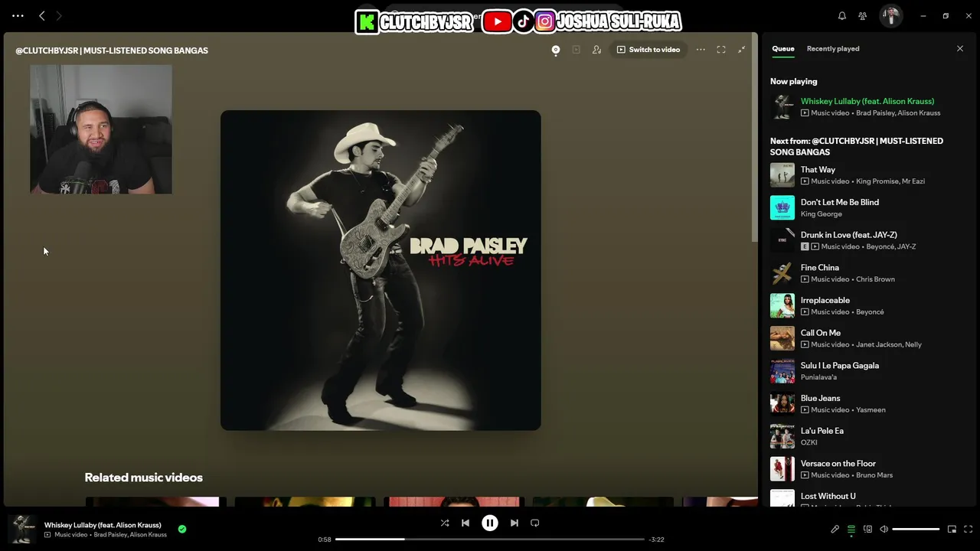Screen dimensions: 980x551
Task: Click the bottom bar album art thumbnail
Action: coord(22,529)
